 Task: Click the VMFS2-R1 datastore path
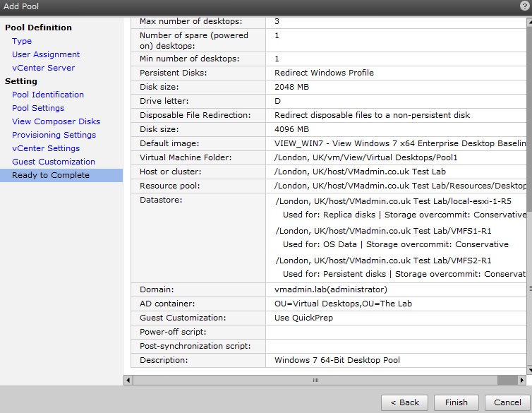(383, 261)
